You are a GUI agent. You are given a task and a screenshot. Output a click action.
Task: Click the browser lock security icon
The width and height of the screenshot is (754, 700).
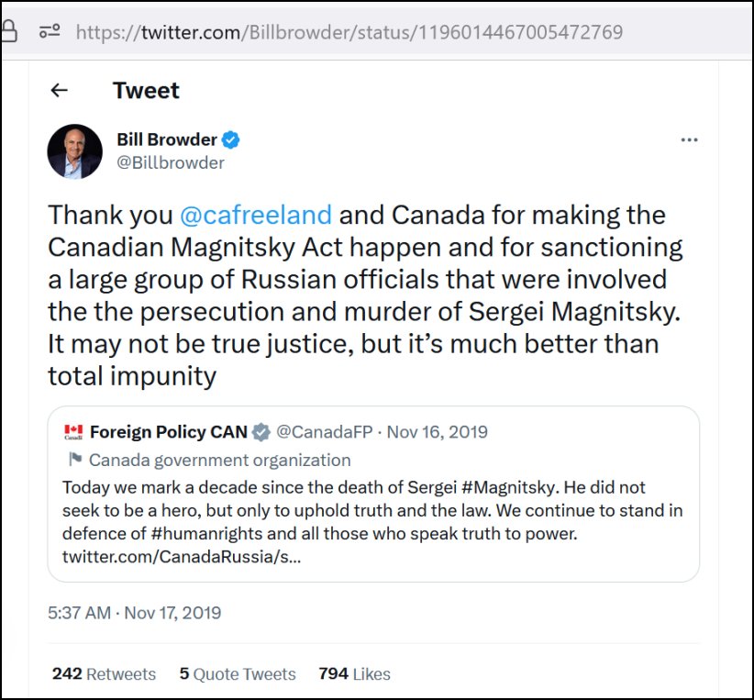9,31
